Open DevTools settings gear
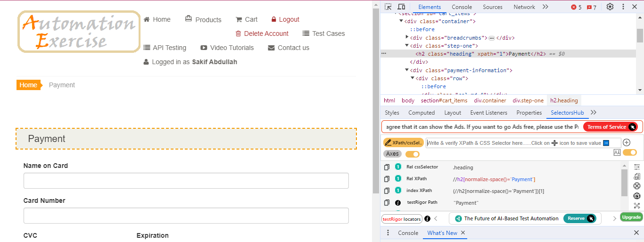The height and width of the screenshot is (242, 644). [610, 7]
